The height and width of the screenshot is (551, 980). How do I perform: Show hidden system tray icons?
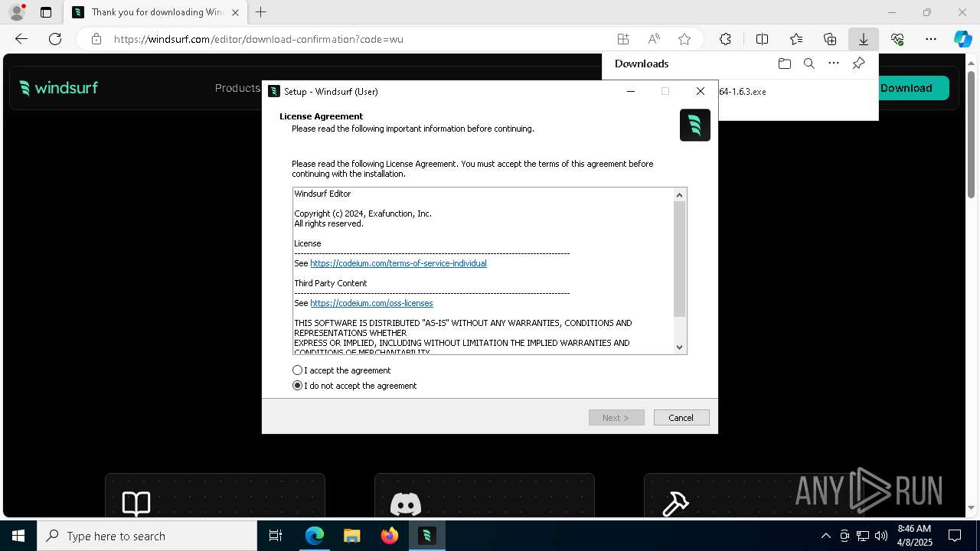[x=825, y=536]
